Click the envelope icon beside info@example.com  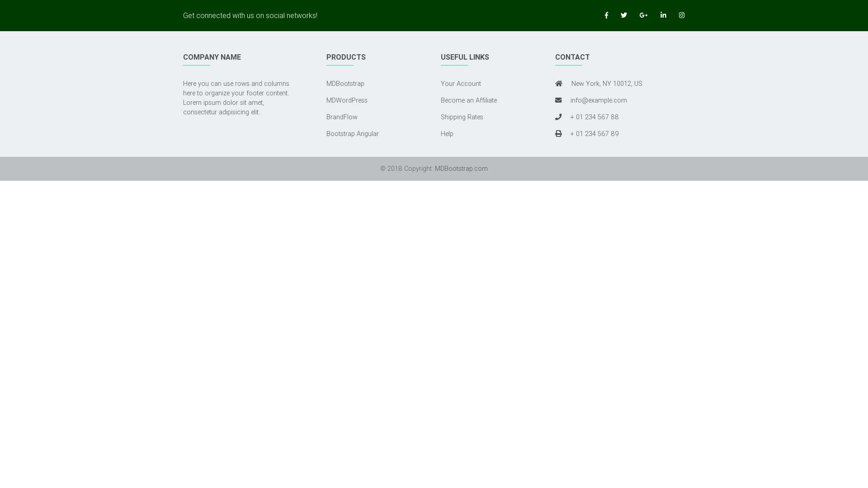pos(558,100)
